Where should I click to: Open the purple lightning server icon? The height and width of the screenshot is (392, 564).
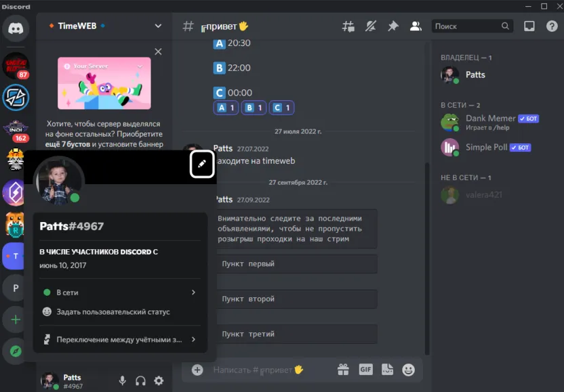14,192
